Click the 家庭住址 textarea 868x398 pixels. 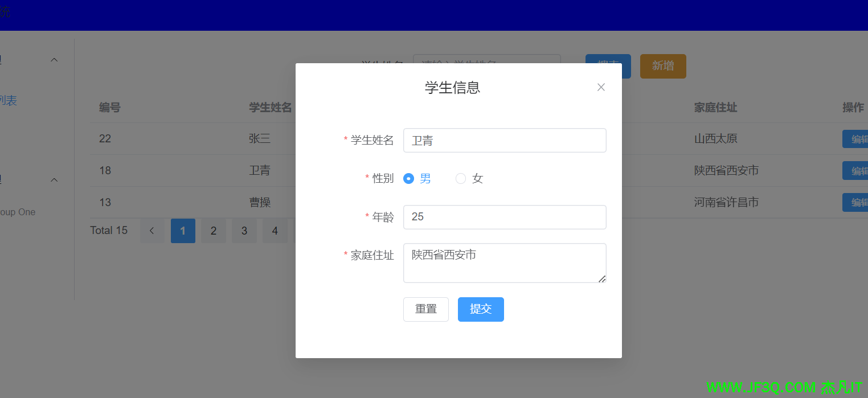point(504,262)
